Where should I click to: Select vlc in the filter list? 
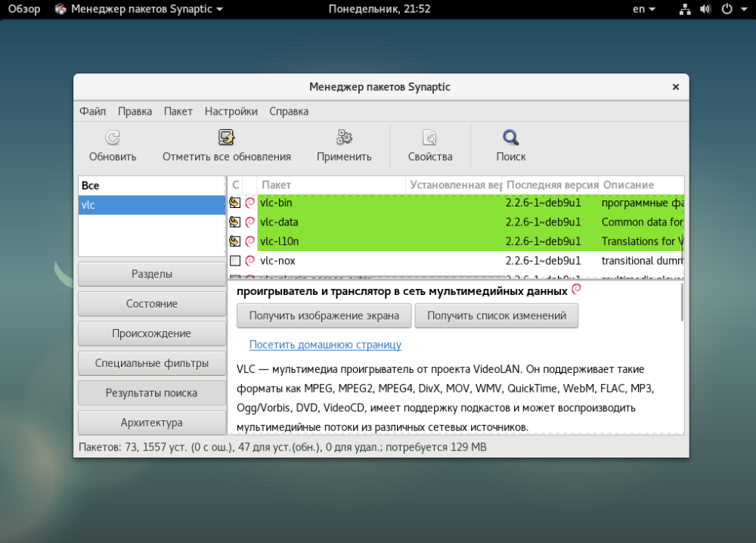pyautogui.click(x=151, y=205)
